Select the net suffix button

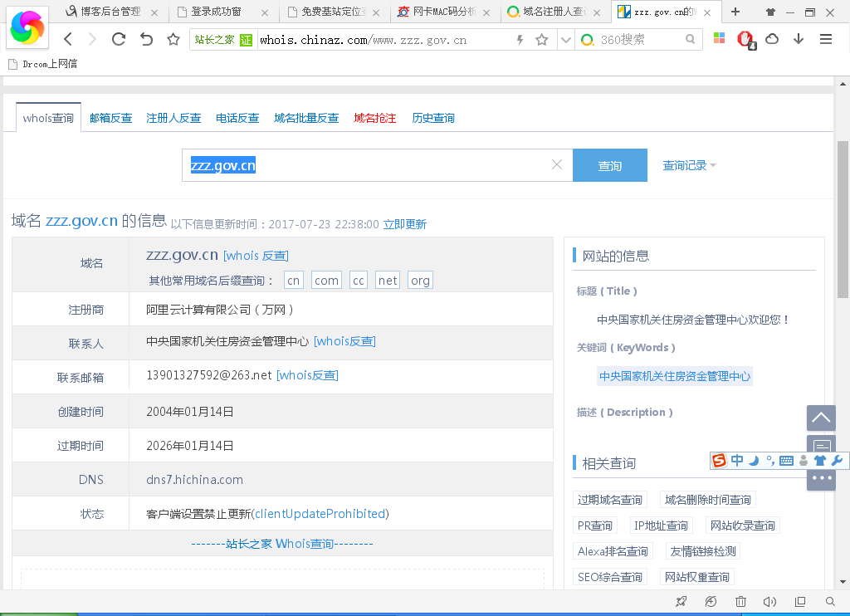click(388, 281)
